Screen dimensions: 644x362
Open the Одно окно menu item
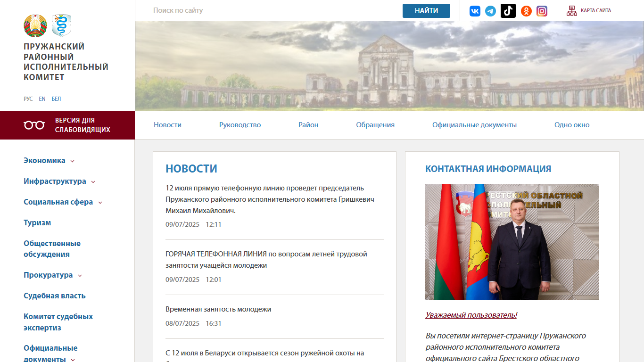572,125
